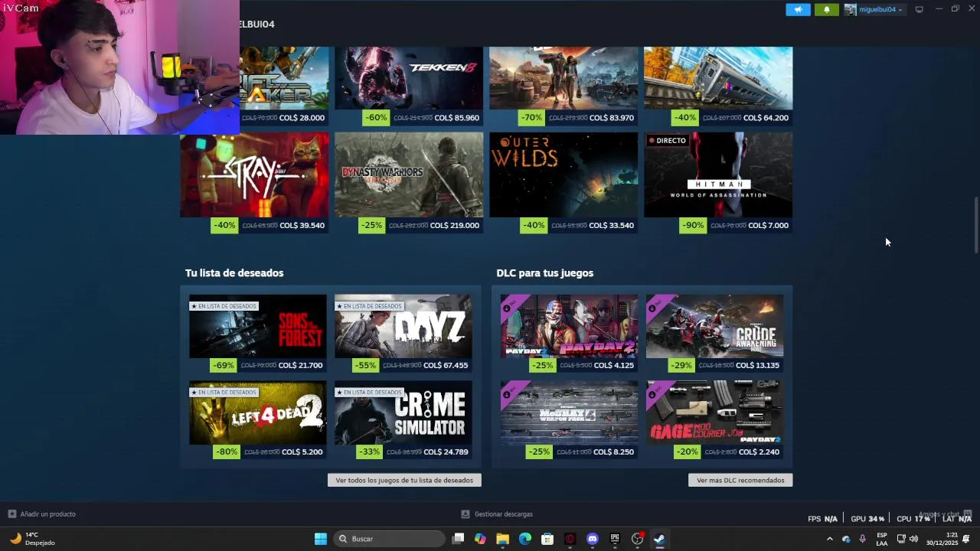
Task: Open Dynasty Warriors Origins capsule
Action: pos(409,174)
